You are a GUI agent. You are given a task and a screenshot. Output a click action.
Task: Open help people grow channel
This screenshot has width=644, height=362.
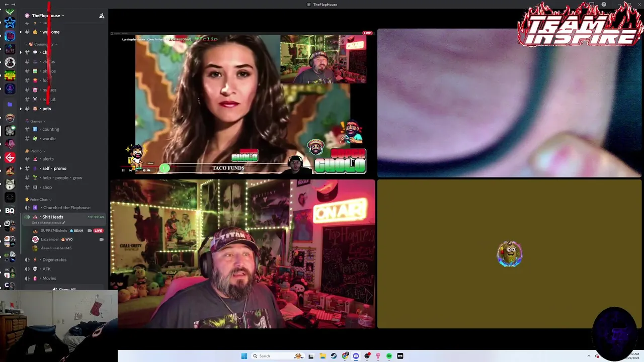(62, 178)
